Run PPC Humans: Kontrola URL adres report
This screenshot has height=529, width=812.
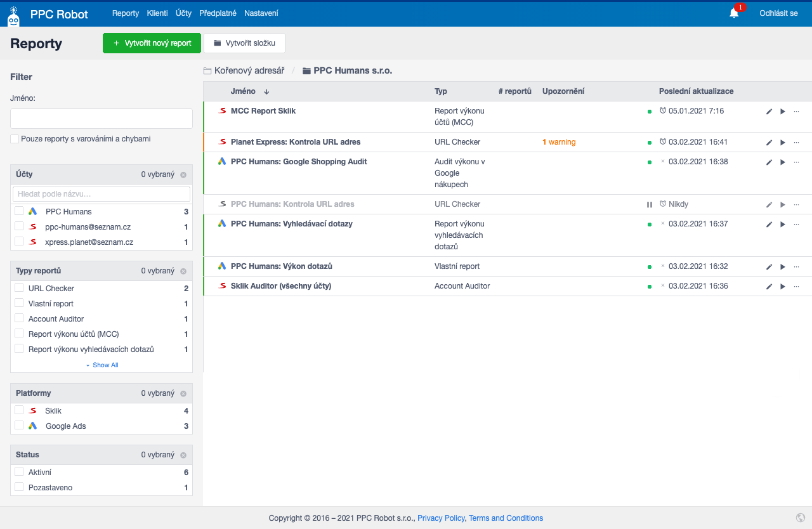tap(783, 204)
